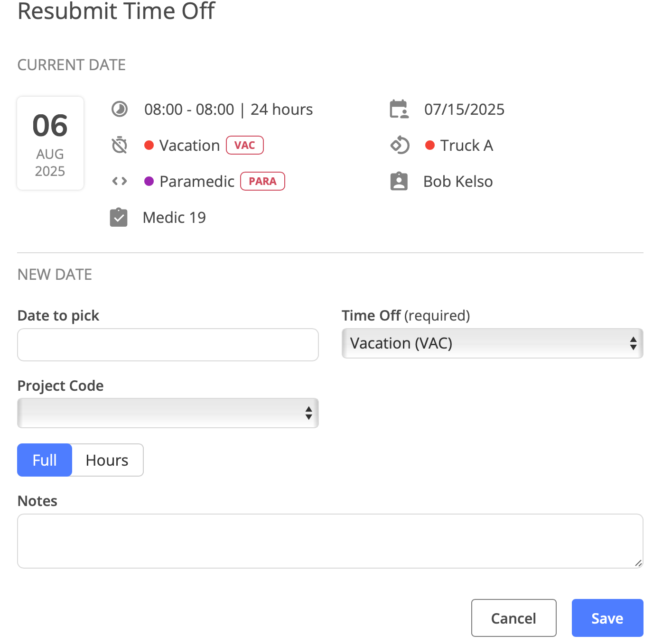Click the 06 AUG 2025 date card
The width and height of the screenshot is (653, 644).
tap(50, 143)
